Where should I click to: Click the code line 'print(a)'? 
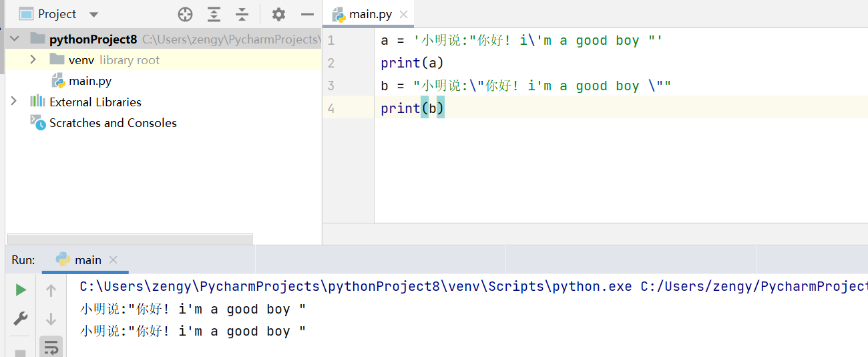pos(412,63)
